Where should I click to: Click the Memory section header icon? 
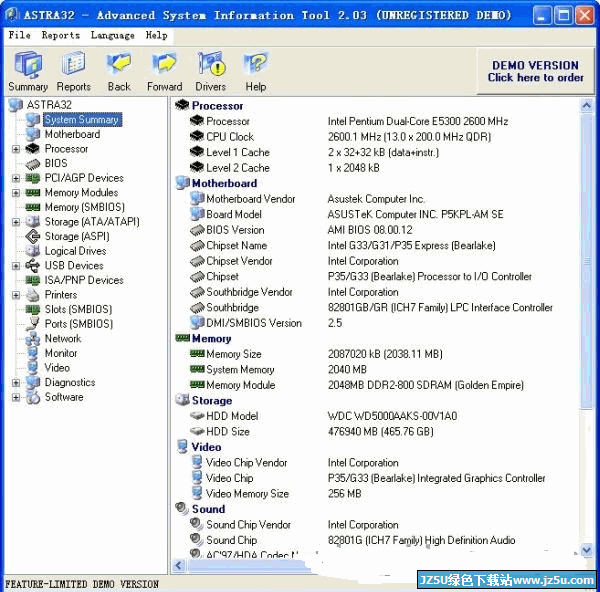(183, 338)
